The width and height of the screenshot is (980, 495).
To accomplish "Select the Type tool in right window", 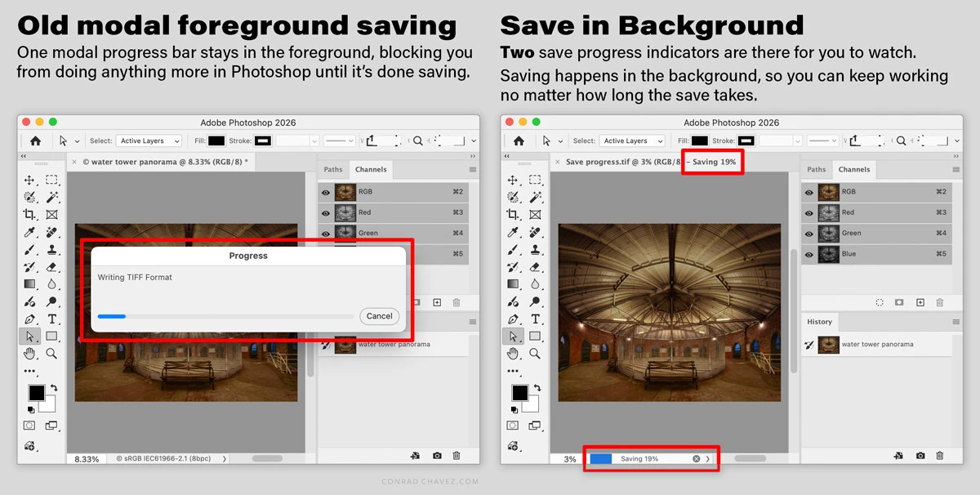I will [535, 319].
